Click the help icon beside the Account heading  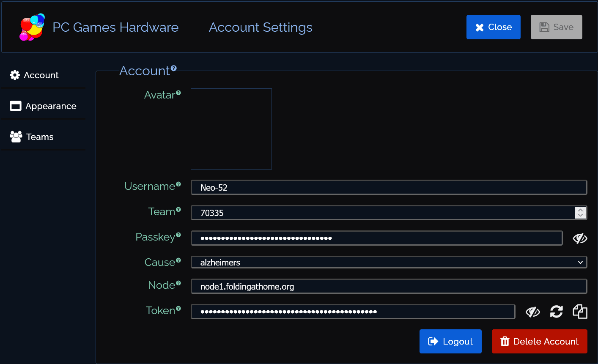[x=174, y=68]
